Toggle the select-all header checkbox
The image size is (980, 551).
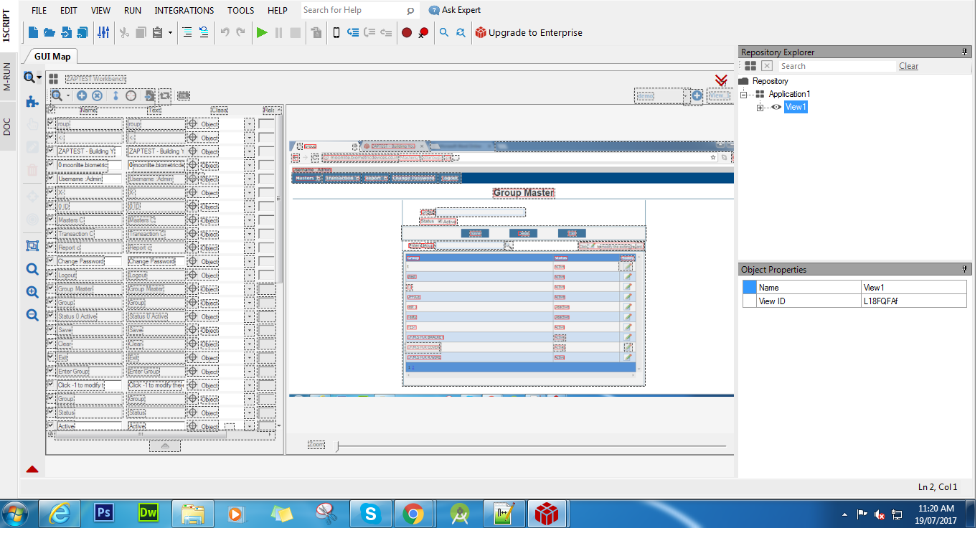pos(51,110)
